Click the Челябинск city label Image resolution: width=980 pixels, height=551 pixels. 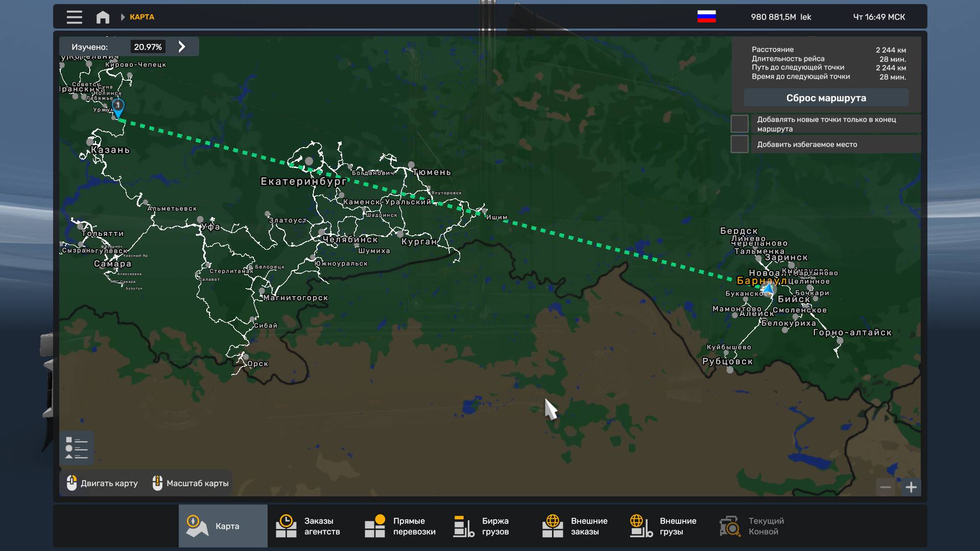click(x=350, y=239)
